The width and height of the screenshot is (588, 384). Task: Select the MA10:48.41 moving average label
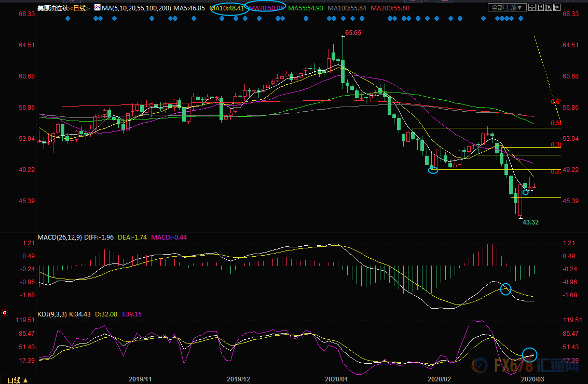pyautogui.click(x=226, y=8)
